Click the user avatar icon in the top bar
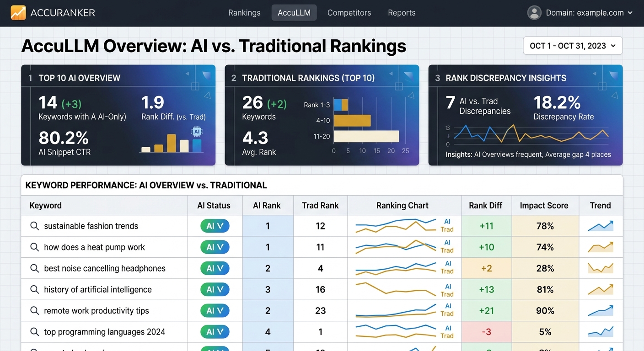This screenshot has height=351, width=644. [x=534, y=12]
